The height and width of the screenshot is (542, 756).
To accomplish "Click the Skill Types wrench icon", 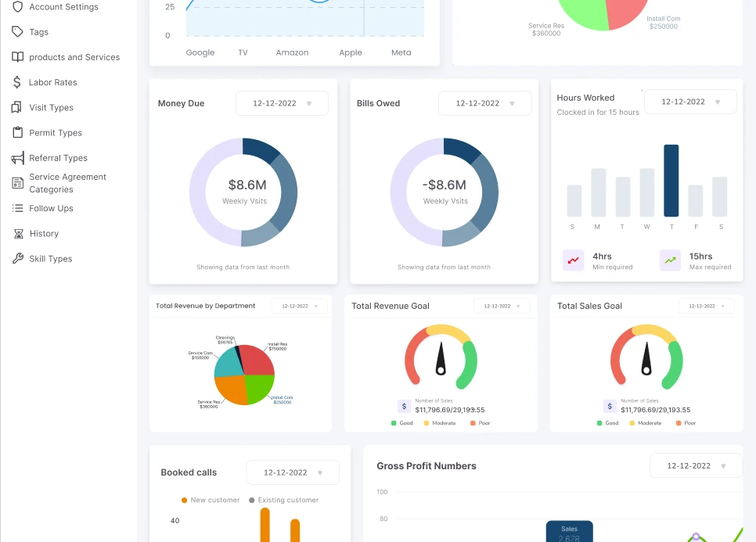I will point(18,259).
